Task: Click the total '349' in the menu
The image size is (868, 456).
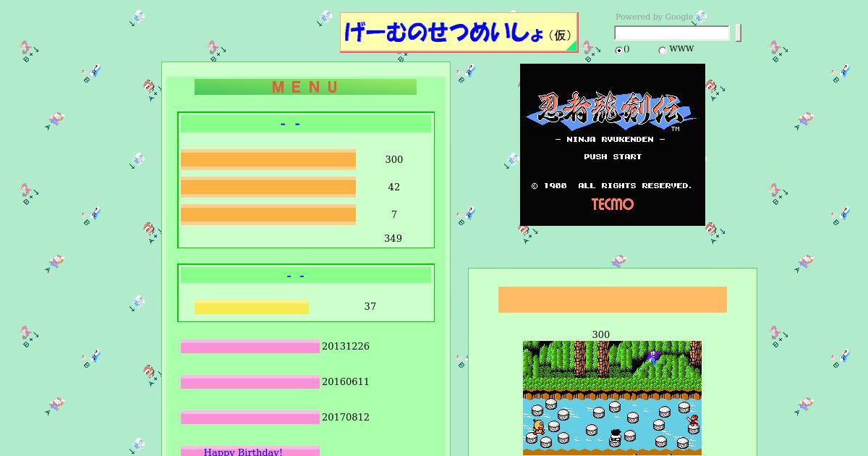Action: (x=393, y=238)
